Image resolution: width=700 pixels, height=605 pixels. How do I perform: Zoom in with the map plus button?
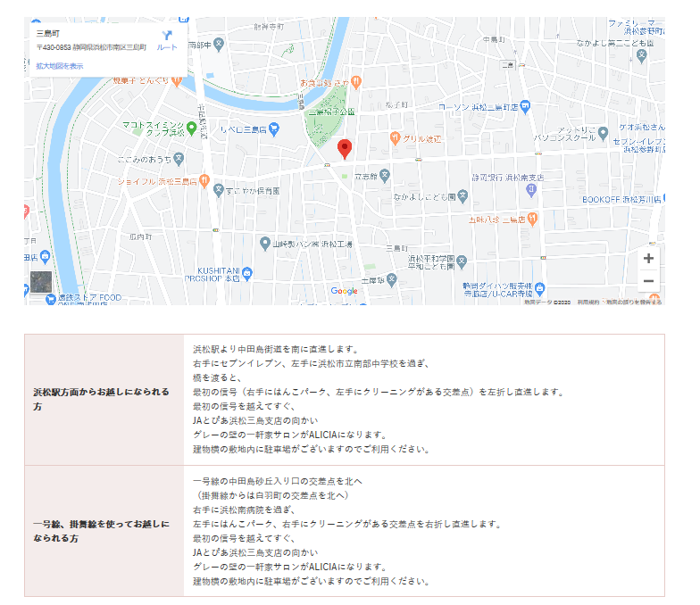[x=648, y=259]
